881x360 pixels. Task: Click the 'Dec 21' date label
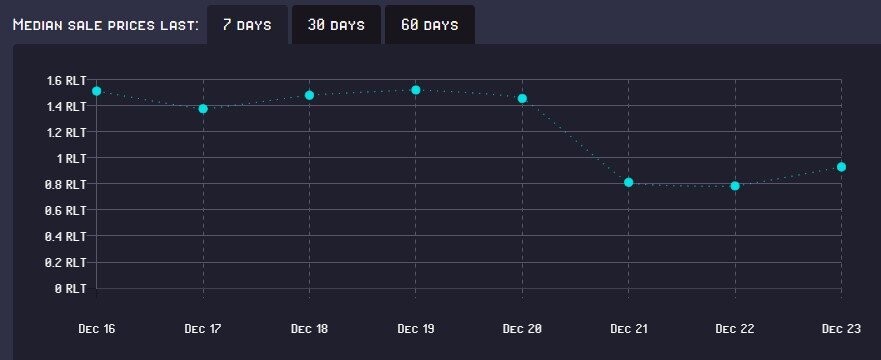pyautogui.click(x=628, y=329)
